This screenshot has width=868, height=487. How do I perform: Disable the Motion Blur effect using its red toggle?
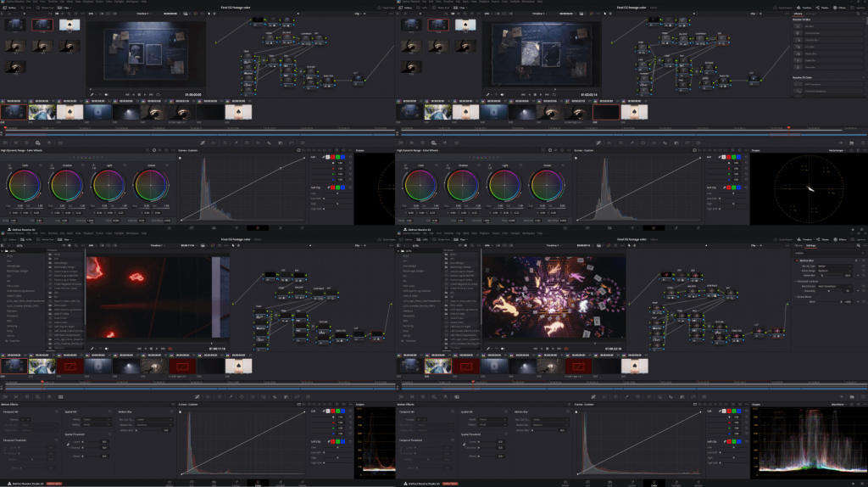(798, 260)
